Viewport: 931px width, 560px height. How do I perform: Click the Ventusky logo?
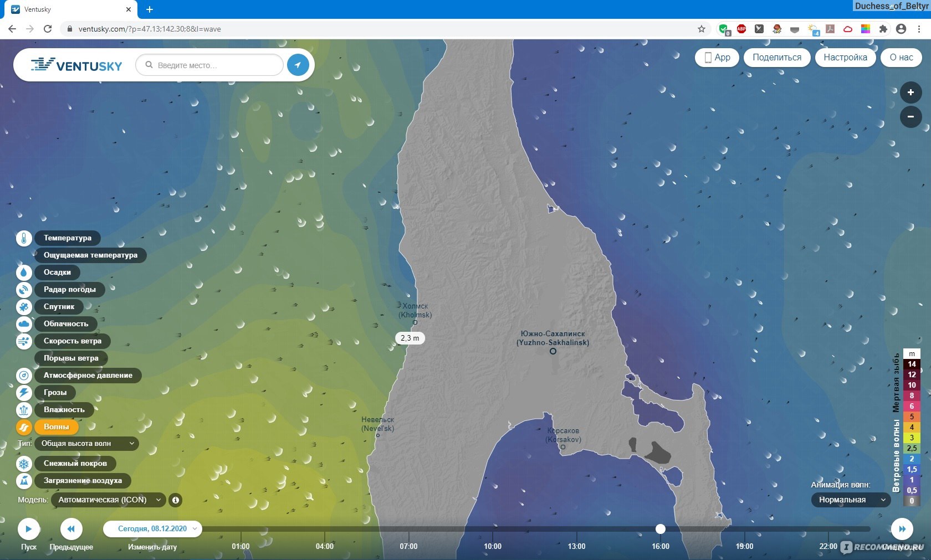pyautogui.click(x=76, y=65)
